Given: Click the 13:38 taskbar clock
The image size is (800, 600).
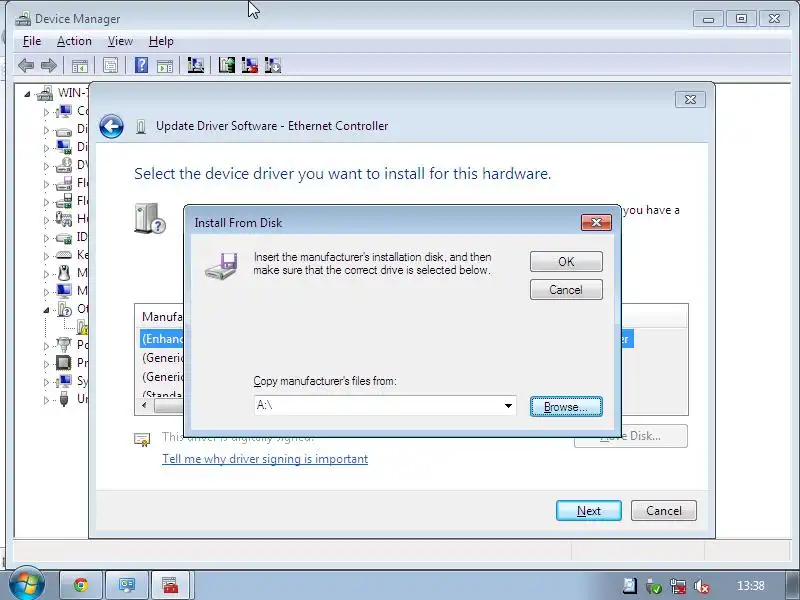Looking at the screenshot, I should coord(751,586).
